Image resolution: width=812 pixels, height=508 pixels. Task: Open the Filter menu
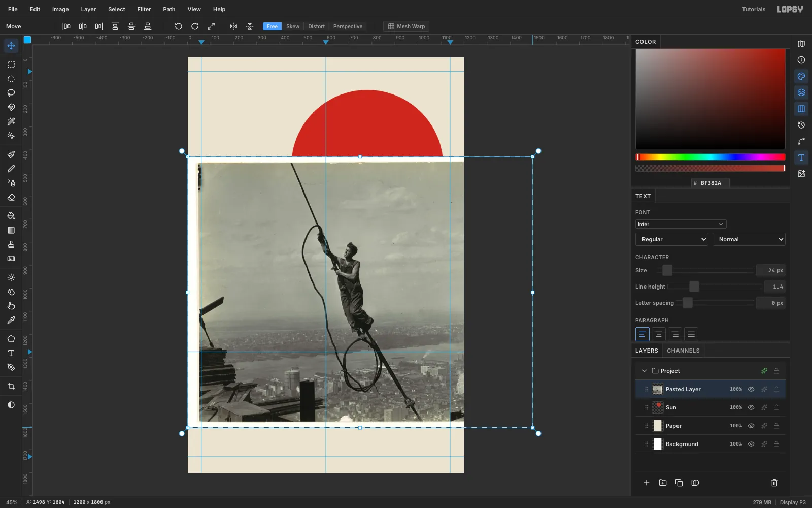coord(144,9)
